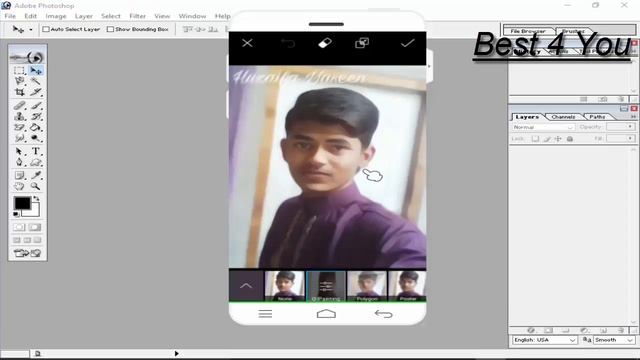Select the Healing Brush tool
The image size is (640, 360).
click(x=19, y=106)
